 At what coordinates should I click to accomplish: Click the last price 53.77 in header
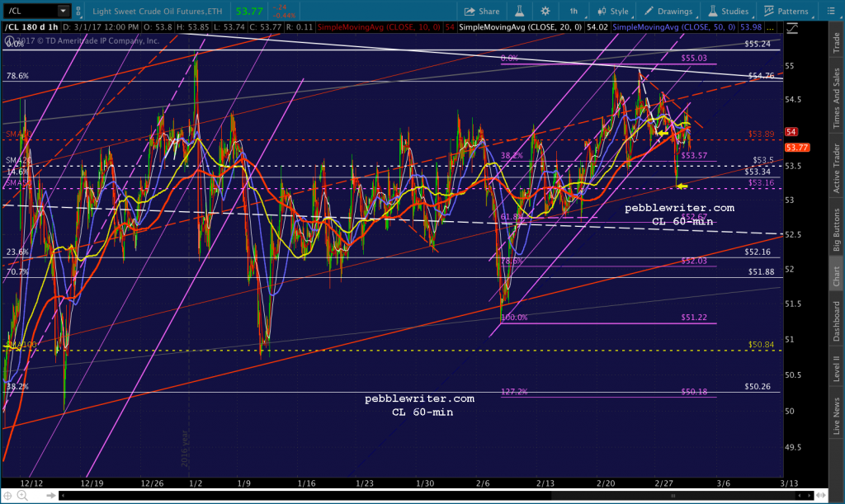249,11
